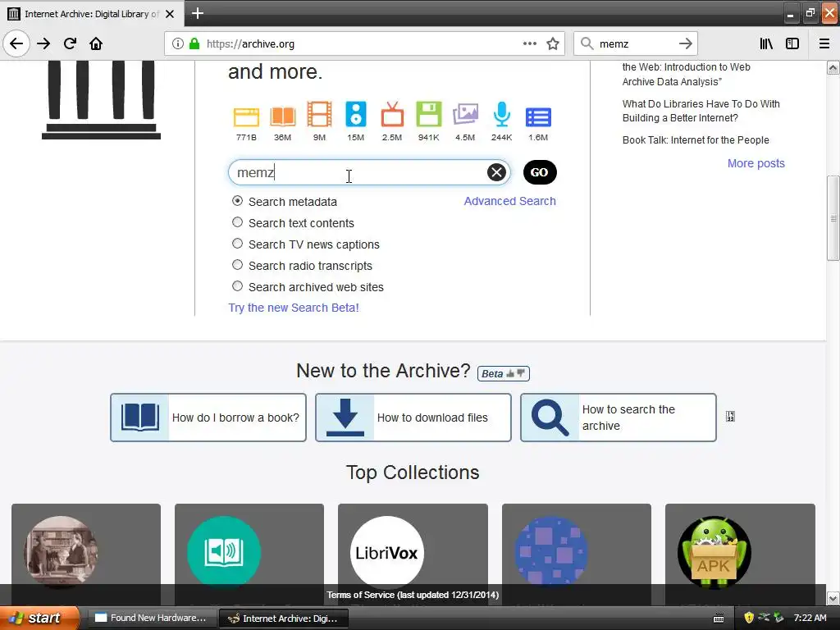The width and height of the screenshot is (840, 630).
Task: Open the Firefox Library icon
Action: click(x=766, y=44)
